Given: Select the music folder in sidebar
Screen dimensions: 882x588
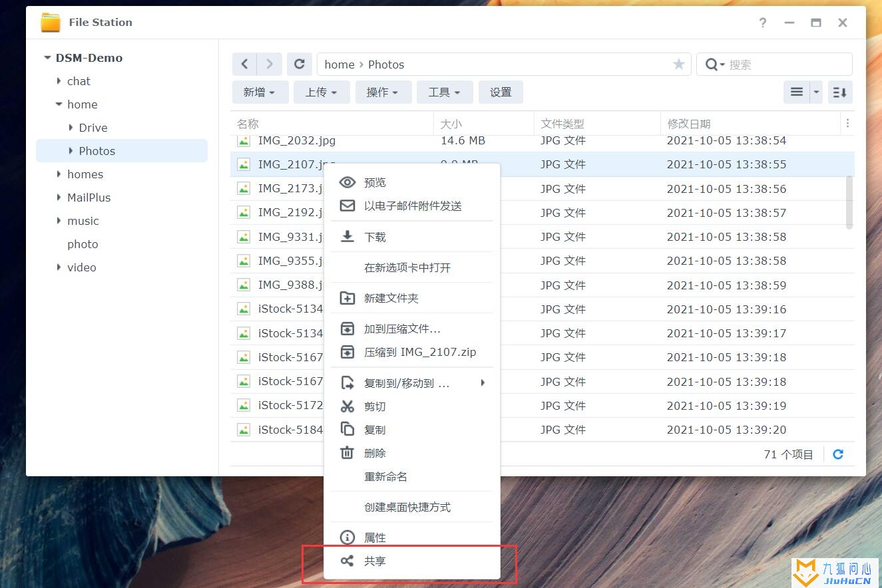Looking at the screenshot, I should [83, 221].
